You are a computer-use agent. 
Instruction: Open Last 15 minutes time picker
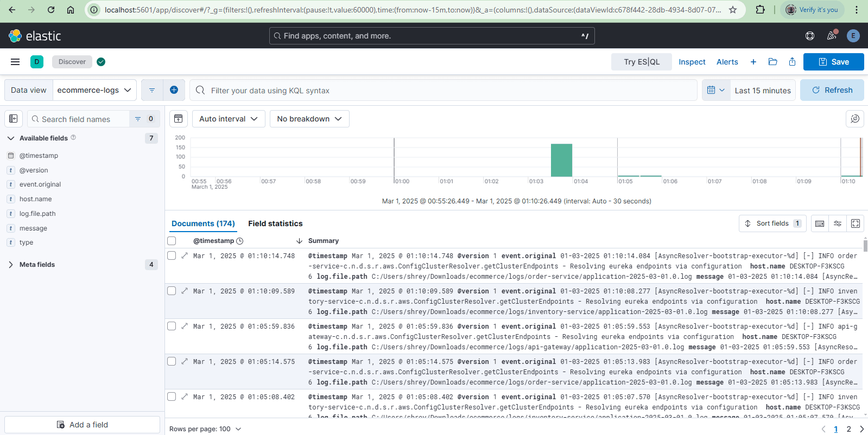pos(763,90)
